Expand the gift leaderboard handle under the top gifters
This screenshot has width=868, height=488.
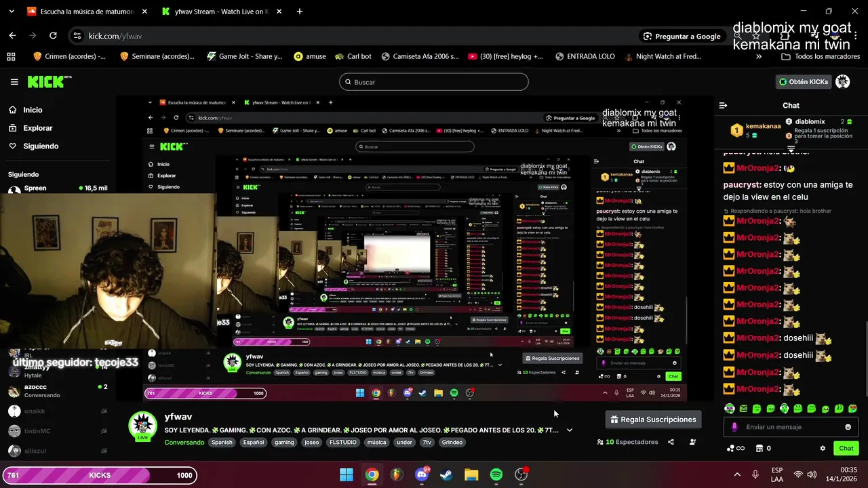(x=791, y=148)
